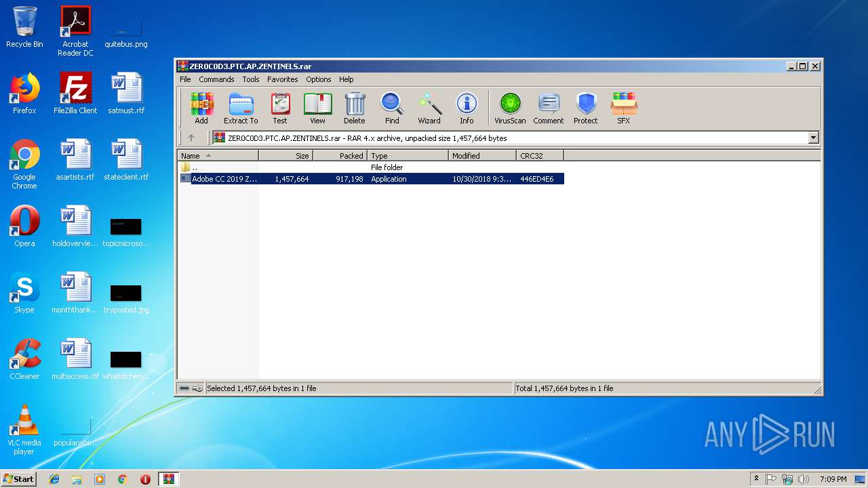Select tryposted.jpg desktop file

126,298
